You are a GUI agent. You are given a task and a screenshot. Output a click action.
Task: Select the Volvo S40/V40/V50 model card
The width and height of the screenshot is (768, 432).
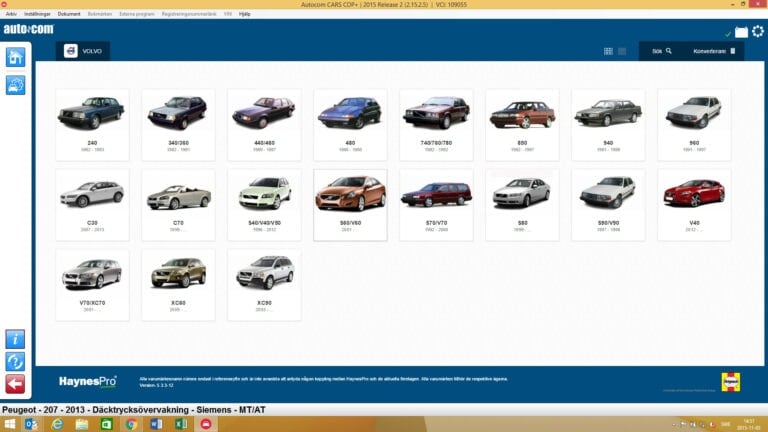click(x=264, y=205)
